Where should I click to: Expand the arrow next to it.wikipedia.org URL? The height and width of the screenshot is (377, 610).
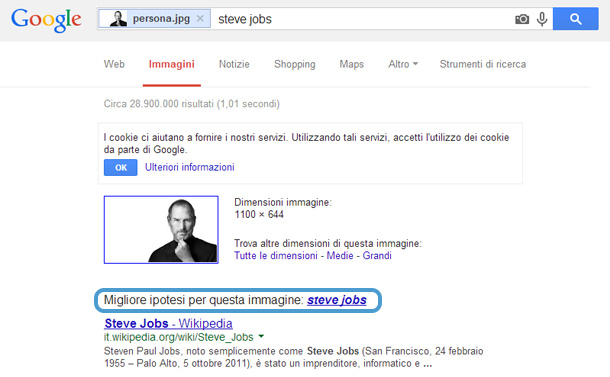261,336
